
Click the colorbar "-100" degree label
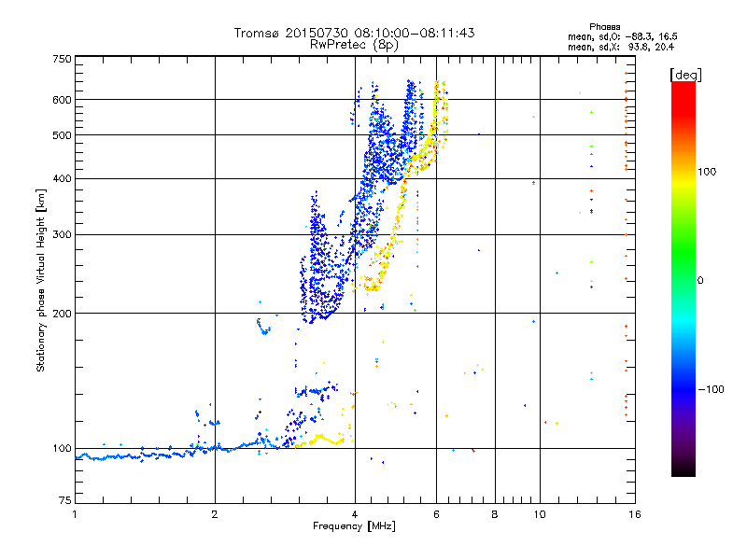[711, 389]
